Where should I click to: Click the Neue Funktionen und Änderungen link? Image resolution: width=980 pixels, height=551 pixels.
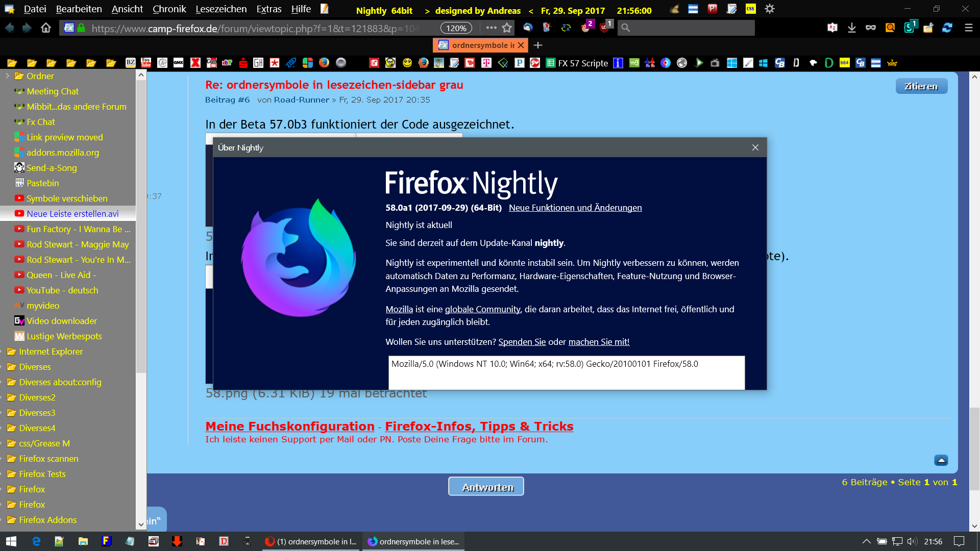(575, 208)
